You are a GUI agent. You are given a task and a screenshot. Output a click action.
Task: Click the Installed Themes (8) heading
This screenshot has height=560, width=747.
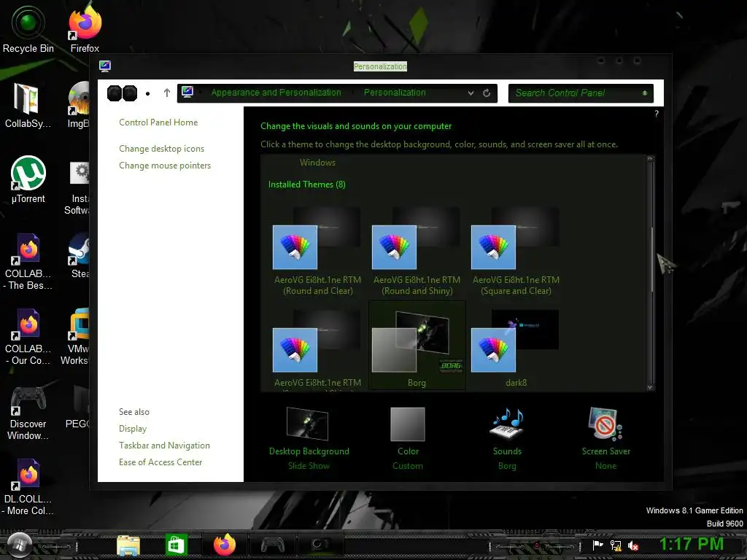307,184
